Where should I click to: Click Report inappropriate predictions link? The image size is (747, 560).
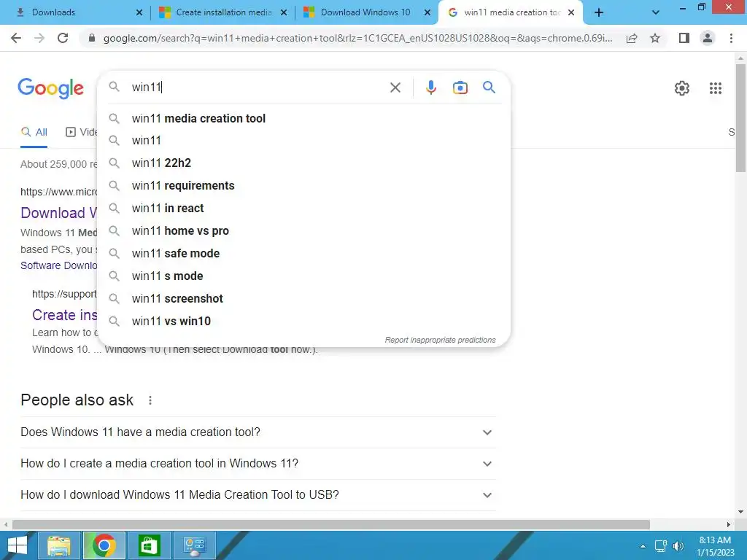tap(440, 340)
